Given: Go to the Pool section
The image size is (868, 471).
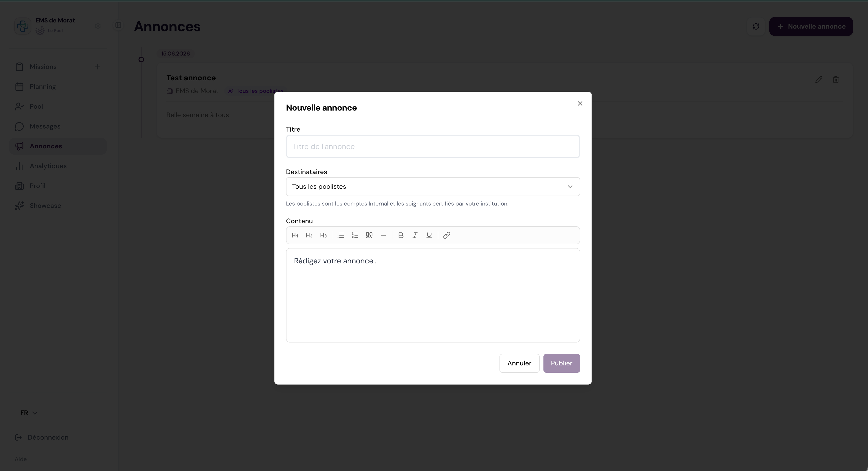Looking at the screenshot, I should 58,107.
